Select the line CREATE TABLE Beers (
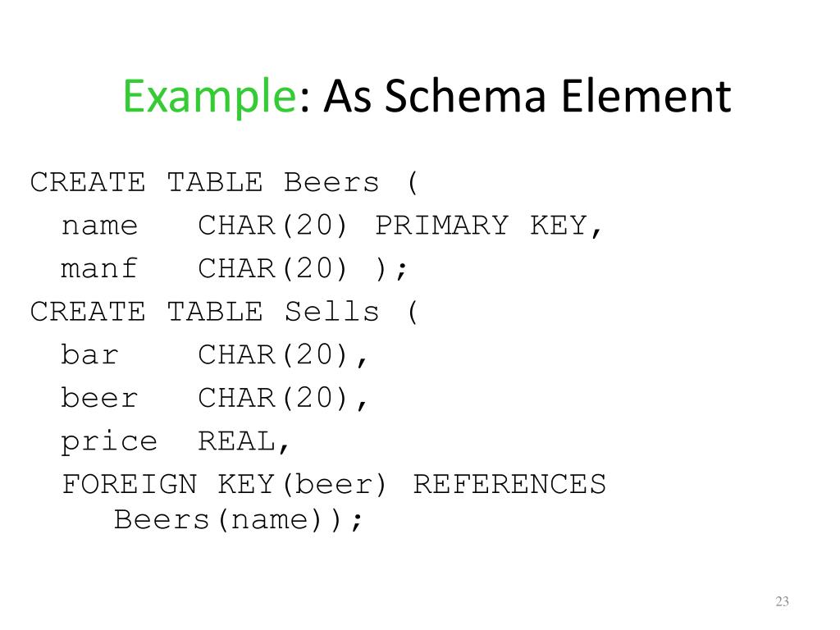 (x=224, y=182)
